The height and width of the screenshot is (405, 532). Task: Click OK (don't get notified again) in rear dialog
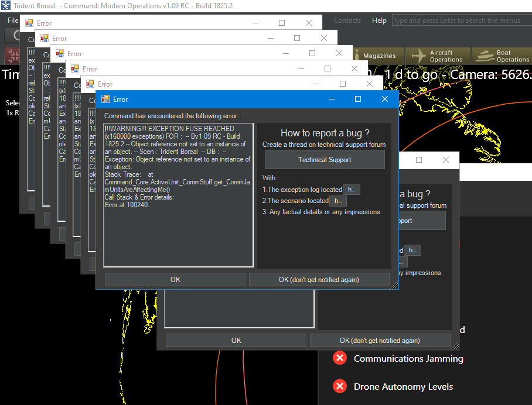point(380,340)
